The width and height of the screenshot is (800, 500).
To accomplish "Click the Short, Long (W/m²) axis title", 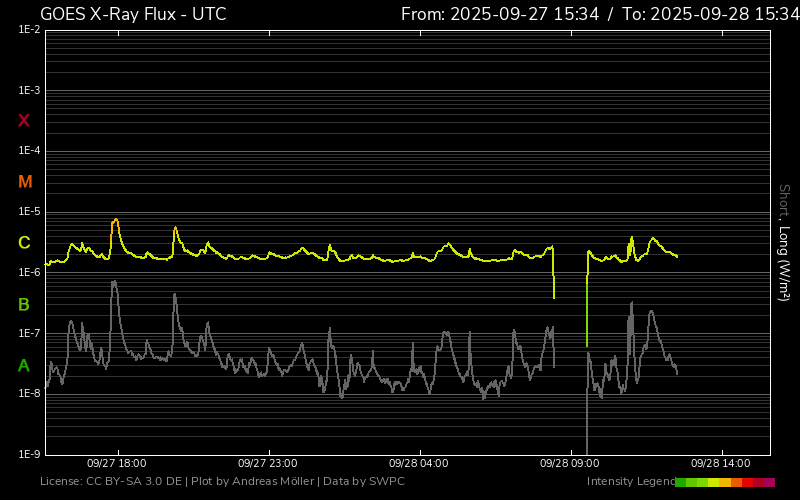I will coord(785,242).
